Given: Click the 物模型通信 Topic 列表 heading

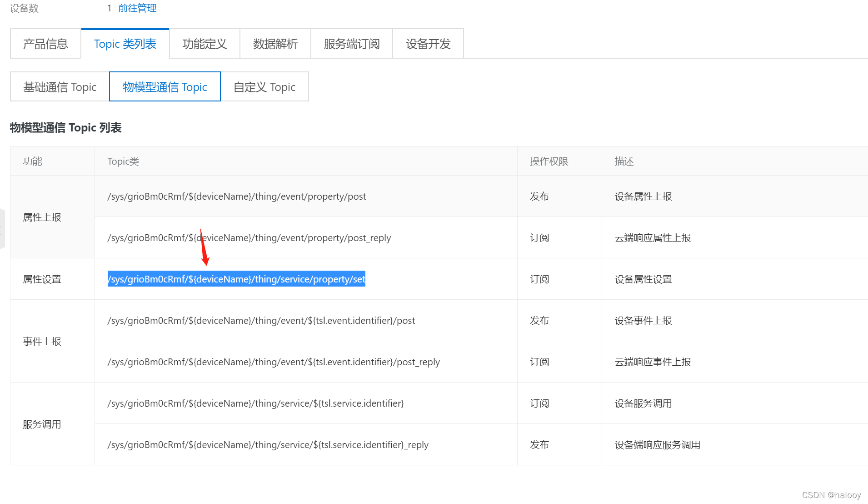Looking at the screenshot, I should click(x=66, y=127).
